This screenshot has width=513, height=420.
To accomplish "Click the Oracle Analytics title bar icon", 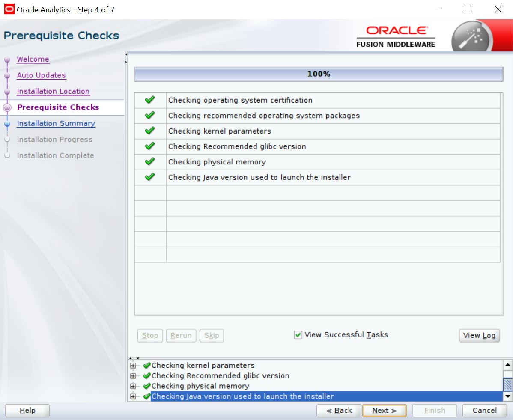I will click(x=9, y=9).
